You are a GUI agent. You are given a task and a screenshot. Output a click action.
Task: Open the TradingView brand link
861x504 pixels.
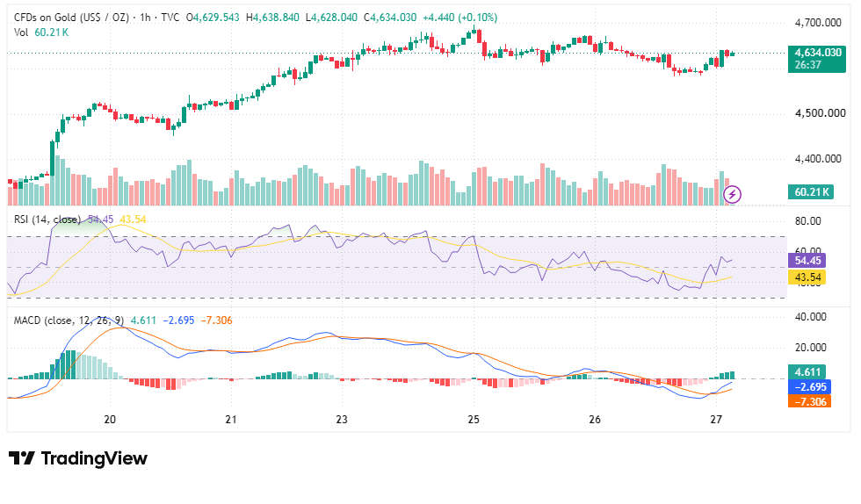78,457
